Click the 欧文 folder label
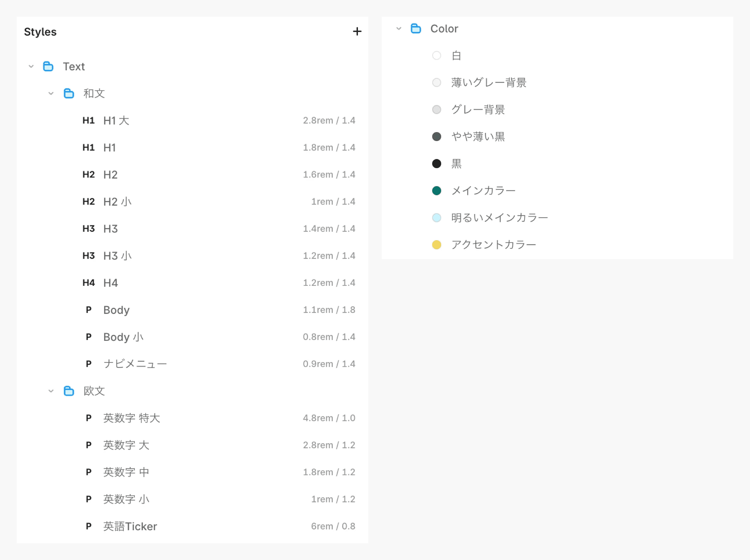750x560 pixels. [94, 391]
